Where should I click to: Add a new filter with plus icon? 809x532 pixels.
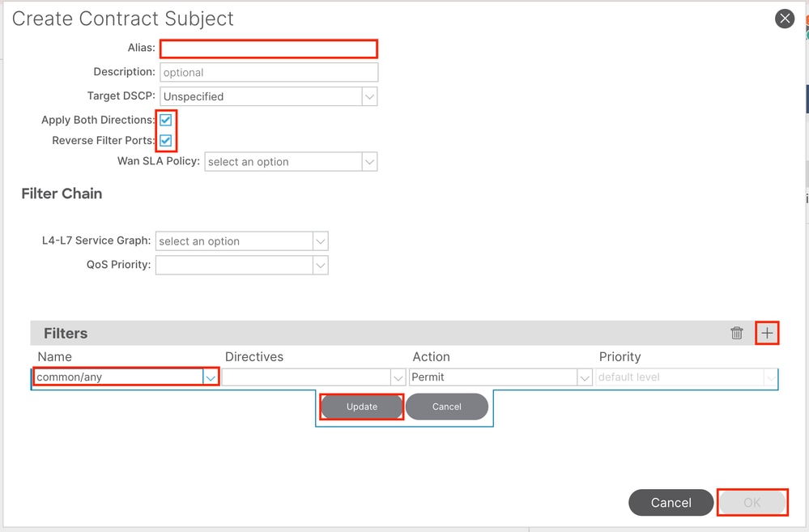pyautogui.click(x=767, y=333)
